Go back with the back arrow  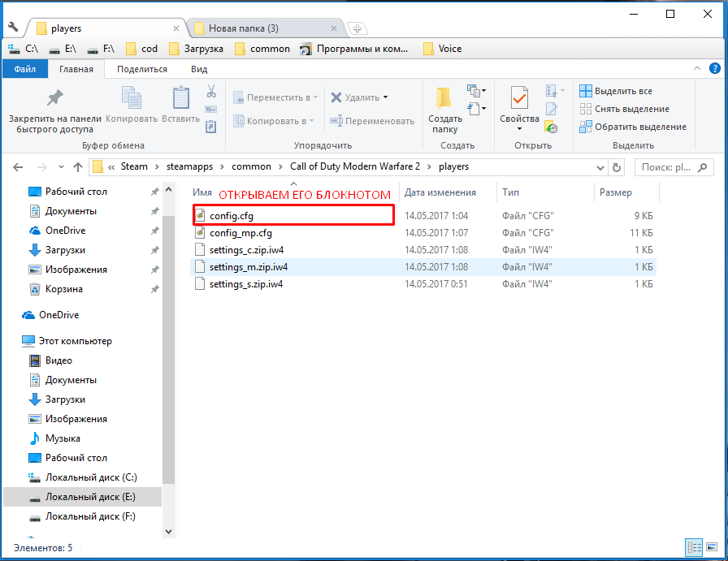point(18,167)
